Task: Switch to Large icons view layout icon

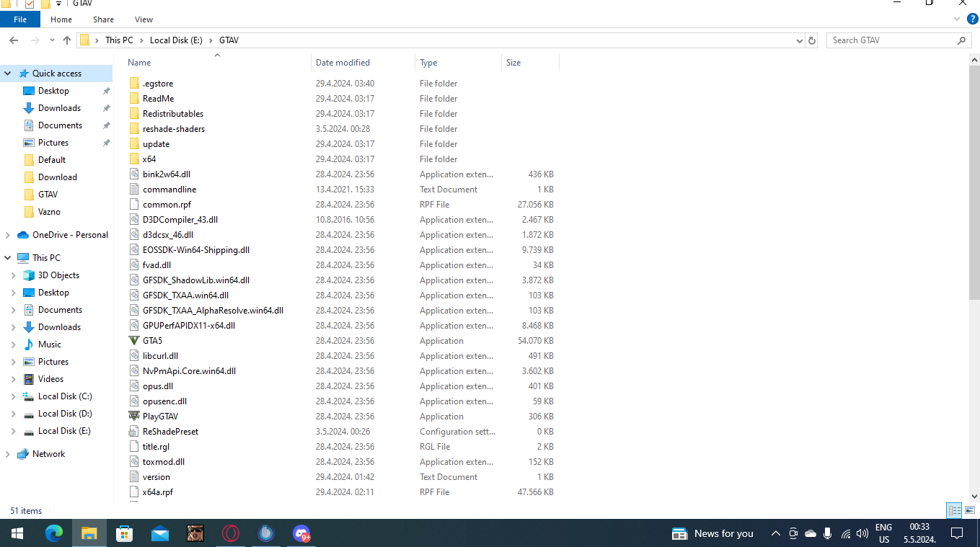Action: coord(970,510)
